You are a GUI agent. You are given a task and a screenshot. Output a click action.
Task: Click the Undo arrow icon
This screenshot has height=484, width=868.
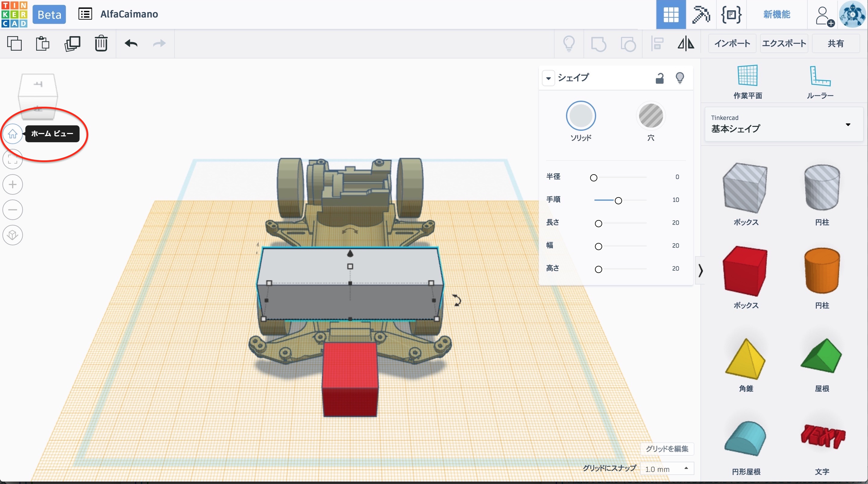click(131, 43)
